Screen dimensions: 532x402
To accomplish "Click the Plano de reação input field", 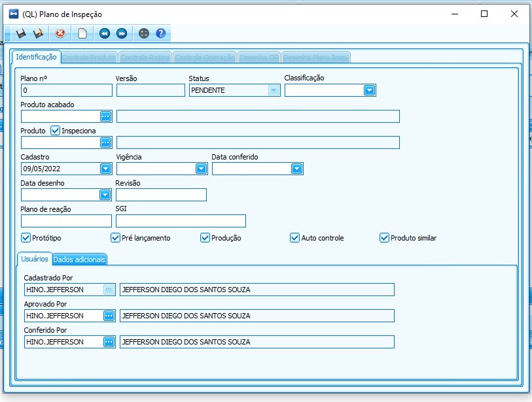I will click(x=66, y=221).
